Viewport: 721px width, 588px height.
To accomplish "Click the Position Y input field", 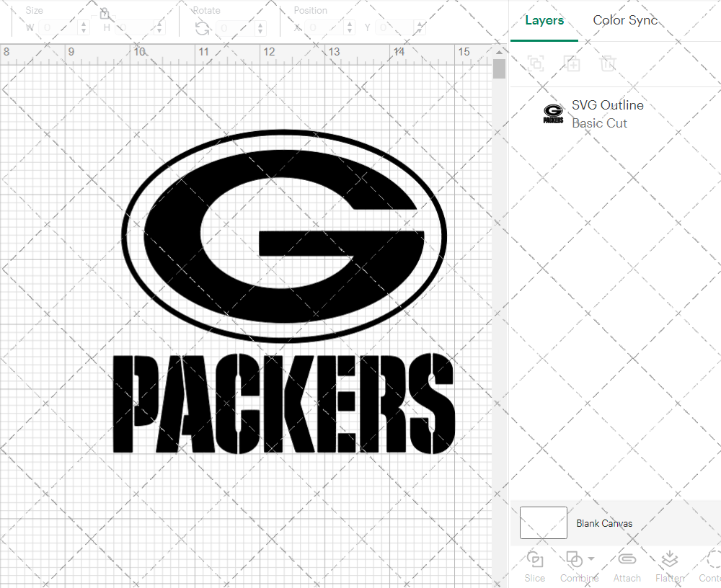I will click(x=395, y=28).
